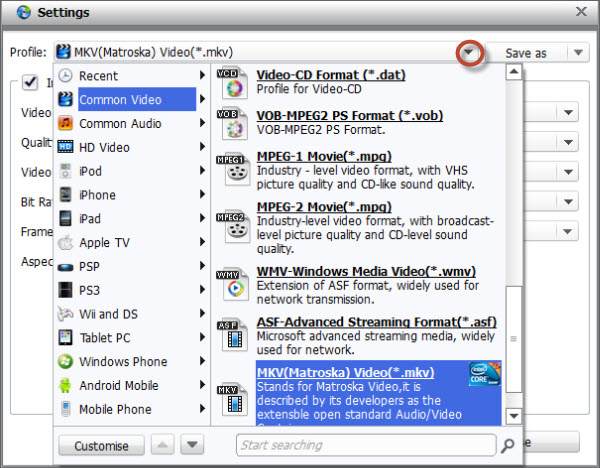Click the scrollbar down arrow
600x468 pixels.
[514, 416]
